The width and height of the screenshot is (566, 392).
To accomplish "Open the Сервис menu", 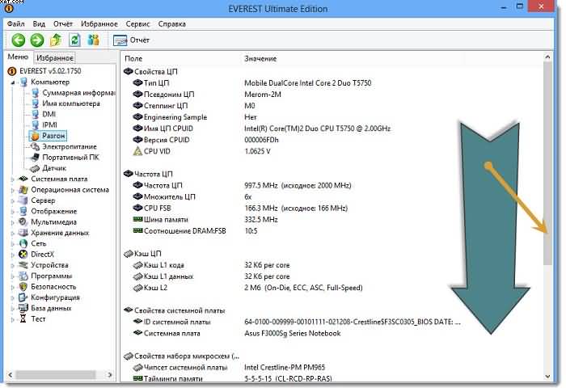I will pyautogui.click(x=137, y=24).
